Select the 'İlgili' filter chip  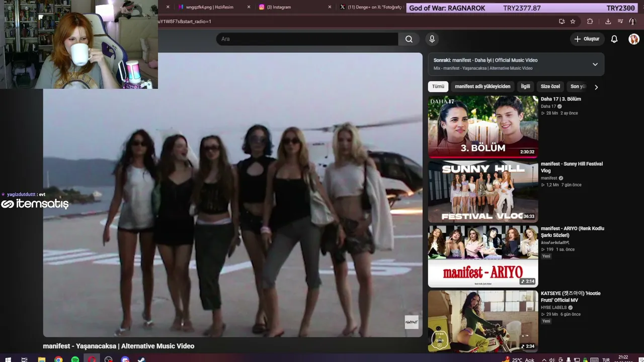pyautogui.click(x=525, y=86)
